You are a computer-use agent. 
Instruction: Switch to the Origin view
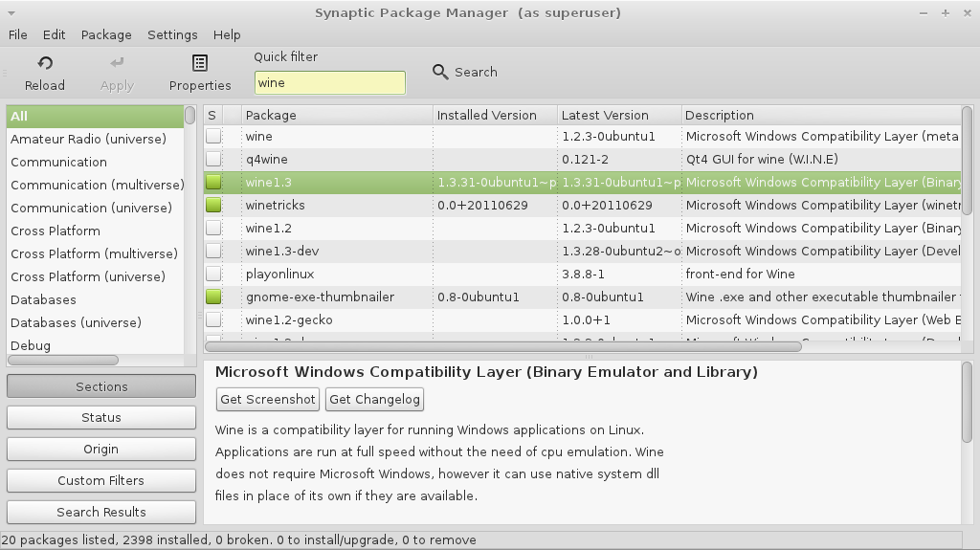[101, 449]
